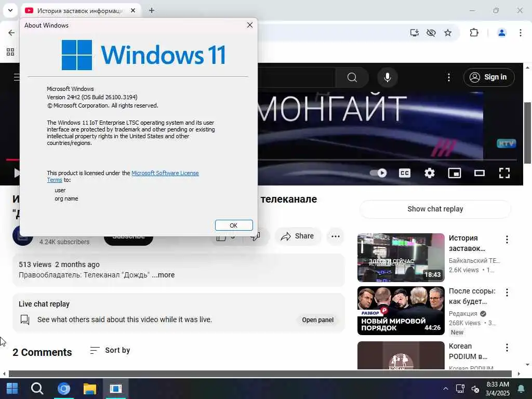Switch to Chrome in taskbar
This screenshot has width=532, height=399.
(64, 389)
